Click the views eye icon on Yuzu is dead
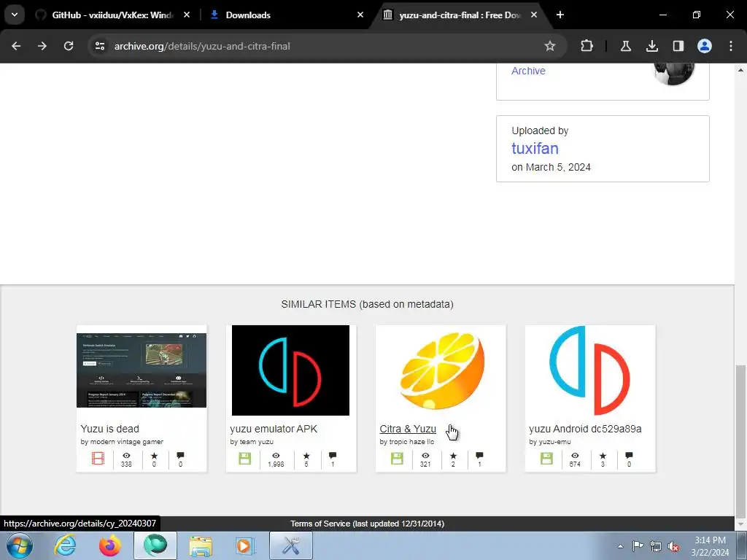Viewport: 747px width, 560px height. pos(126,456)
